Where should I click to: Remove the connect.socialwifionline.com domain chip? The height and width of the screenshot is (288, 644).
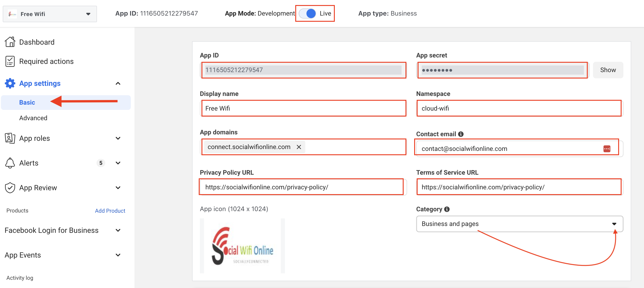coord(299,147)
